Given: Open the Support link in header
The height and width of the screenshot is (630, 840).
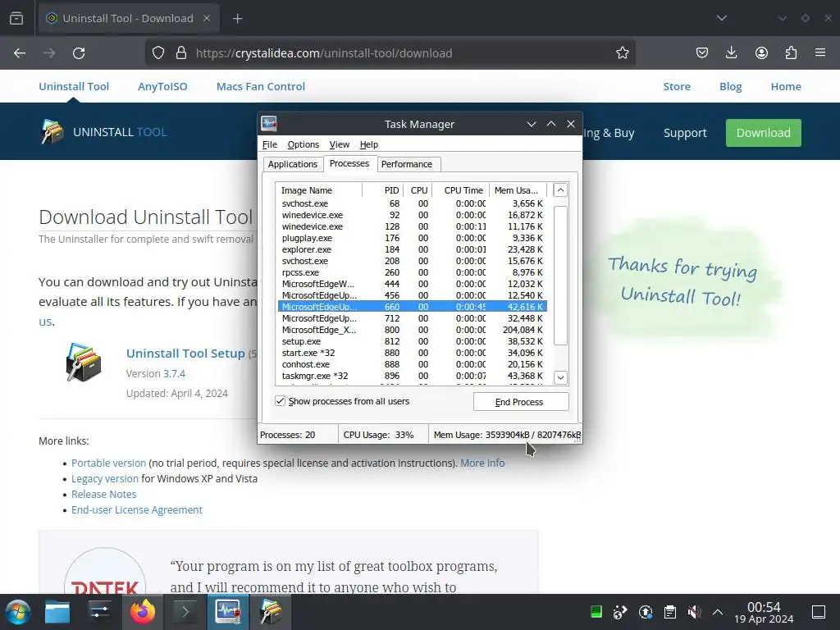Looking at the screenshot, I should pos(685,133).
